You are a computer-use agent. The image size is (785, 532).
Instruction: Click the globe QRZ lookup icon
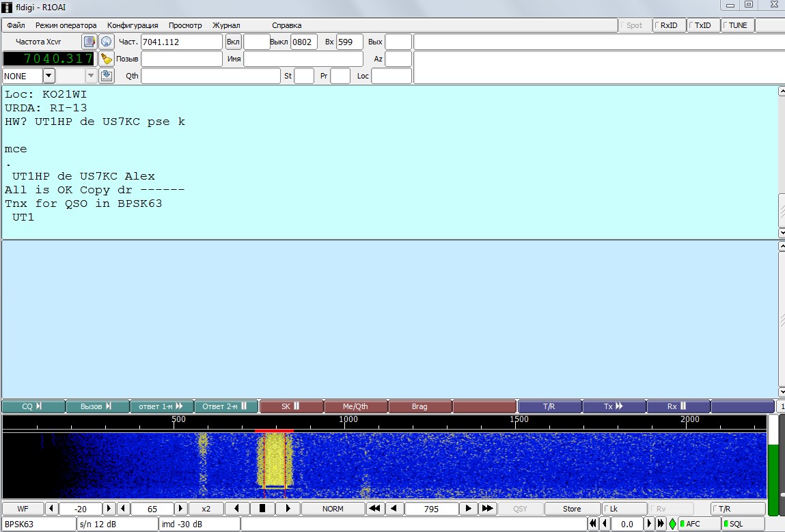click(106, 42)
